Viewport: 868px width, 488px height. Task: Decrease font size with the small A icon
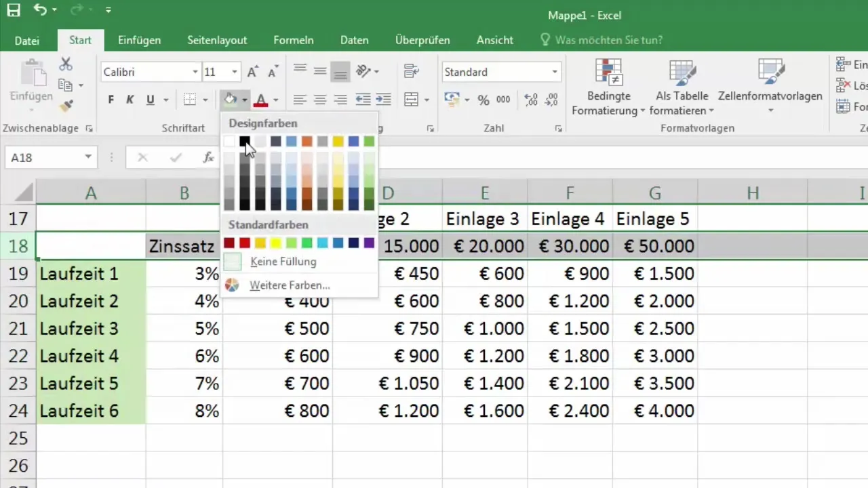273,72
